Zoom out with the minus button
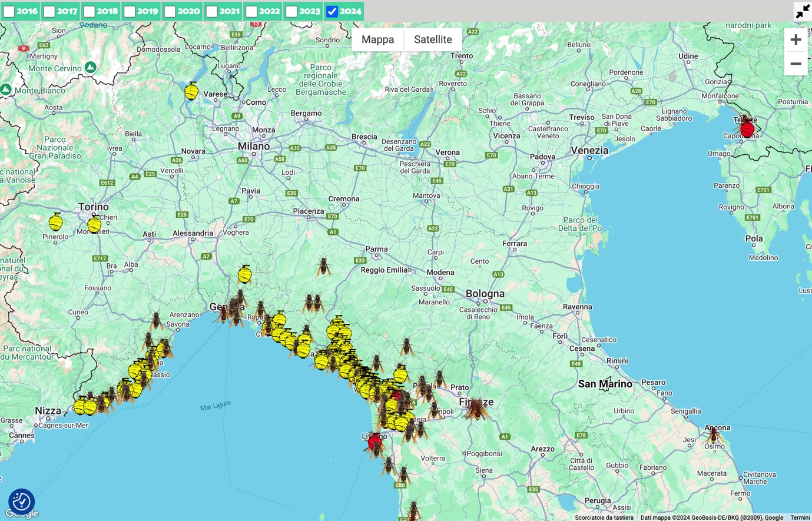Screen dimensions: 812x521 click(796, 64)
